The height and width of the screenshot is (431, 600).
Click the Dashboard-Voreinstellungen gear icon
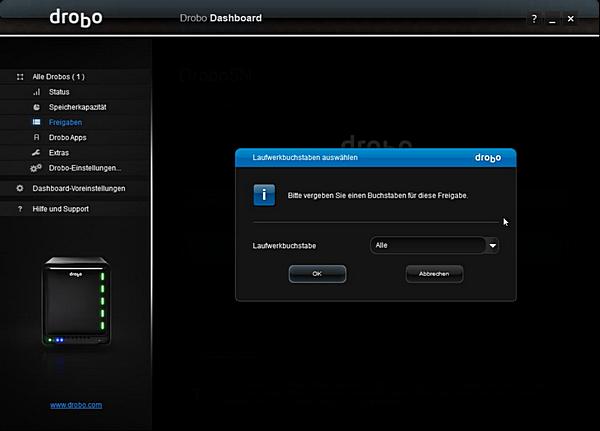pos(20,188)
